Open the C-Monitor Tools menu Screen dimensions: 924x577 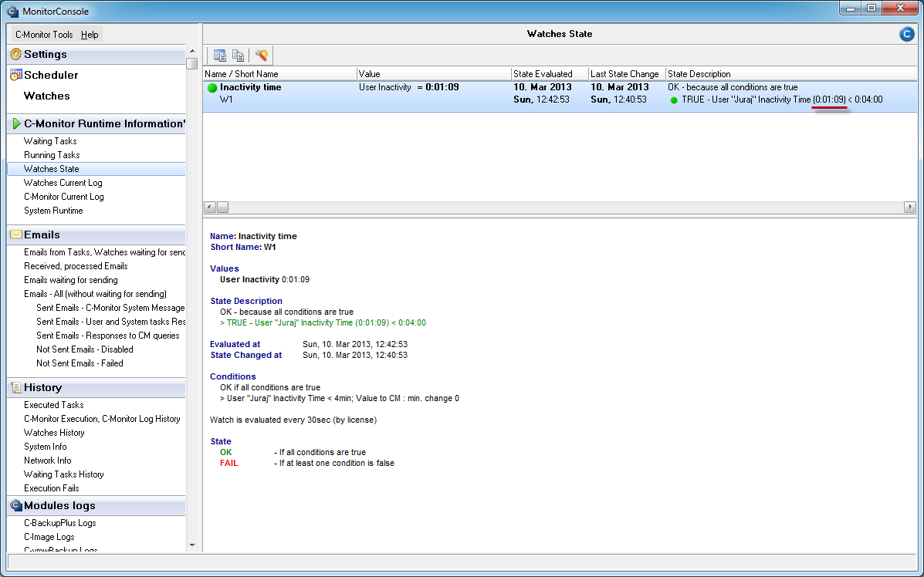pyautogui.click(x=44, y=35)
